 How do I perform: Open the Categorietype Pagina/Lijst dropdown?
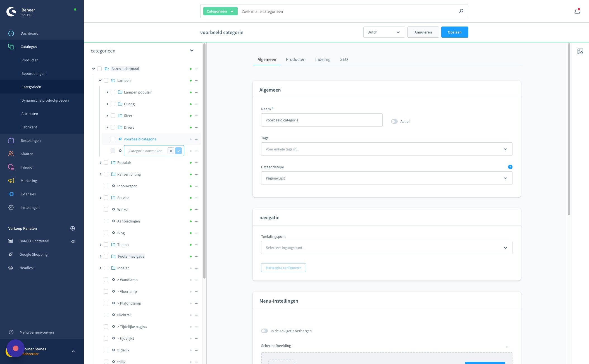pyautogui.click(x=387, y=178)
